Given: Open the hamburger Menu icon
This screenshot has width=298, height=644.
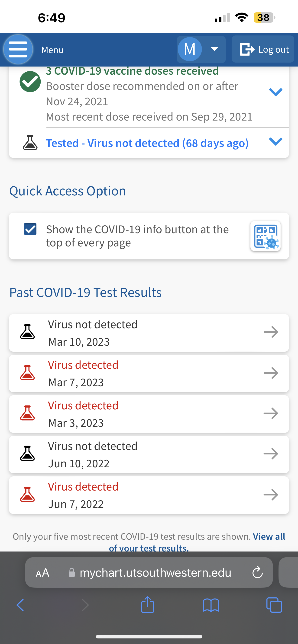Looking at the screenshot, I should point(18,49).
